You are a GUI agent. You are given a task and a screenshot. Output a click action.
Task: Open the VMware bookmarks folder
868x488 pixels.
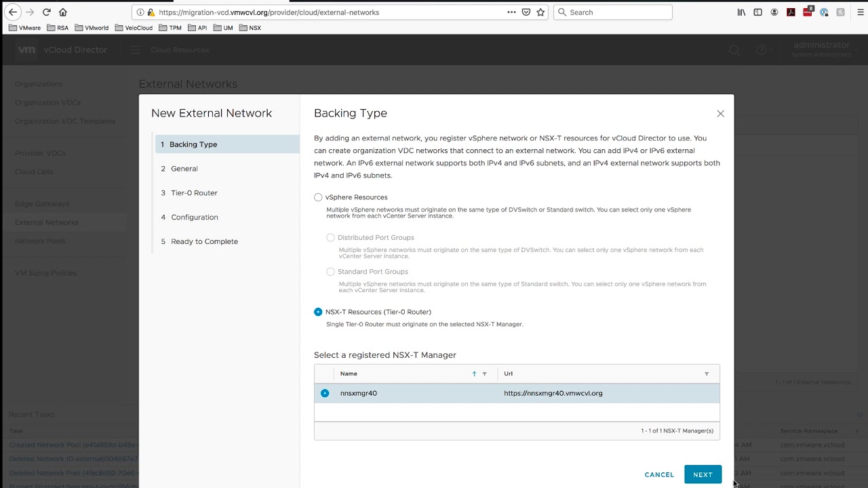click(x=24, y=28)
